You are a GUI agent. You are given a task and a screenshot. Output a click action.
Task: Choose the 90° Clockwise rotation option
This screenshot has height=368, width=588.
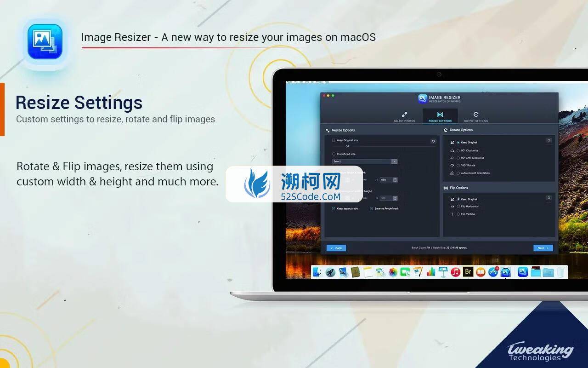tap(458, 150)
